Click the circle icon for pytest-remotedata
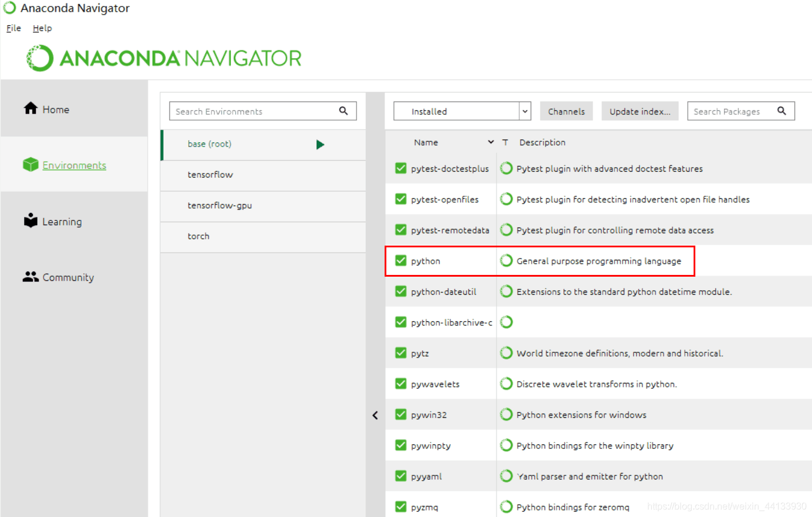 507,230
